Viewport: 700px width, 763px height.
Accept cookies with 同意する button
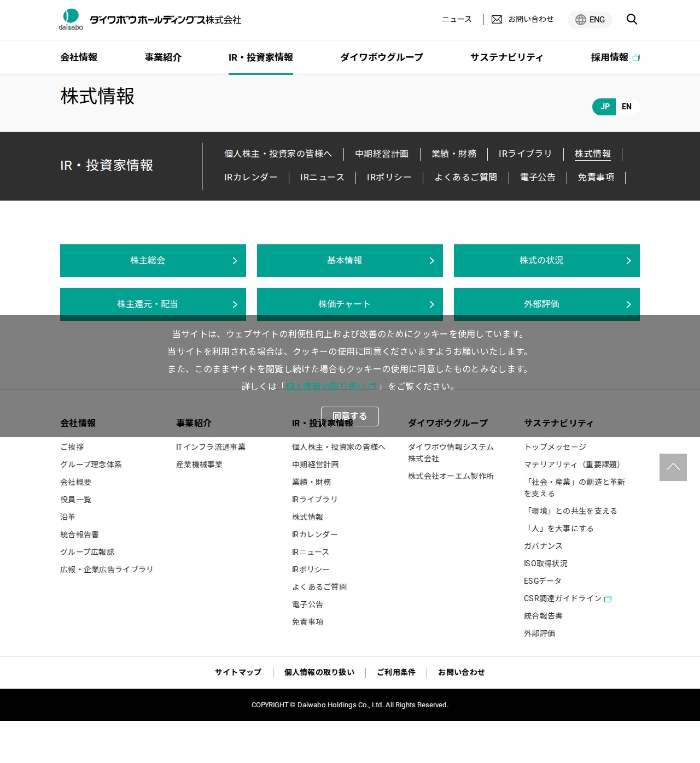[x=350, y=416]
